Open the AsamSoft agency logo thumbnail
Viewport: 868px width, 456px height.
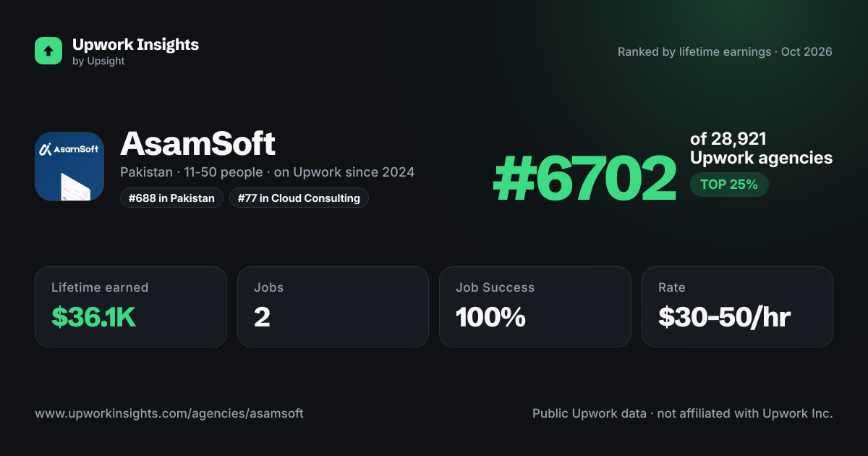coord(69,166)
